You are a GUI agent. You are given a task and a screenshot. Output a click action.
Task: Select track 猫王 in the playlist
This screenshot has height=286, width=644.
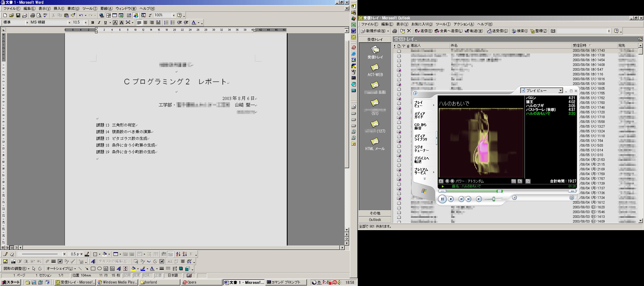pyautogui.click(x=530, y=102)
